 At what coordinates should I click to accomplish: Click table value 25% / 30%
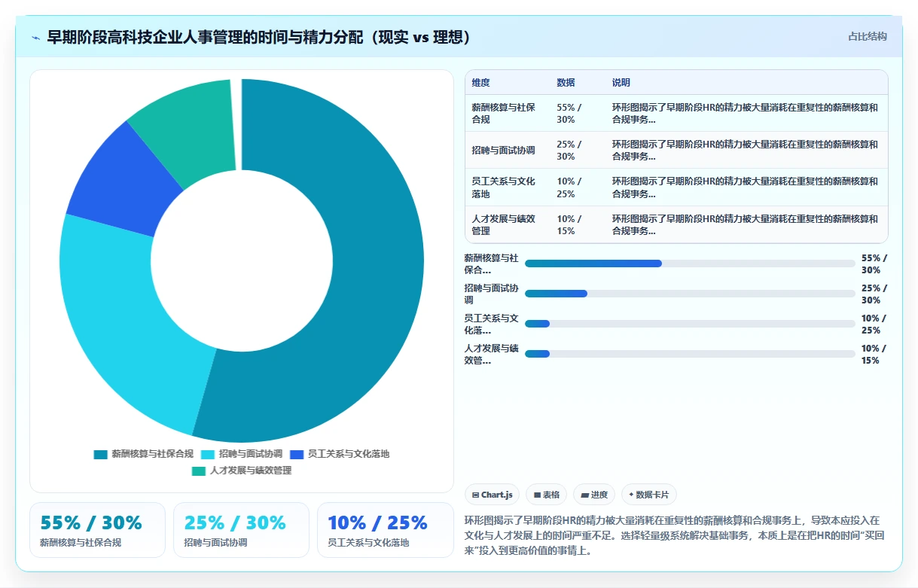coord(569,150)
